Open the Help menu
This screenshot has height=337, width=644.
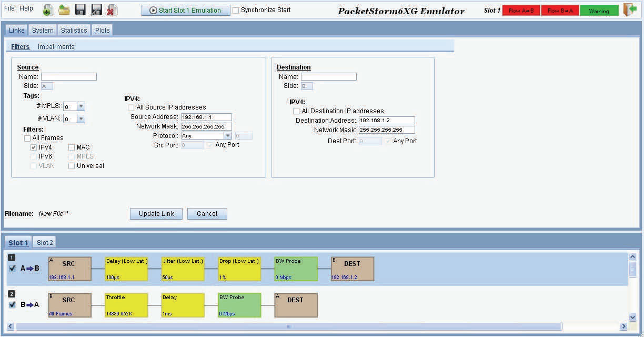click(26, 8)
